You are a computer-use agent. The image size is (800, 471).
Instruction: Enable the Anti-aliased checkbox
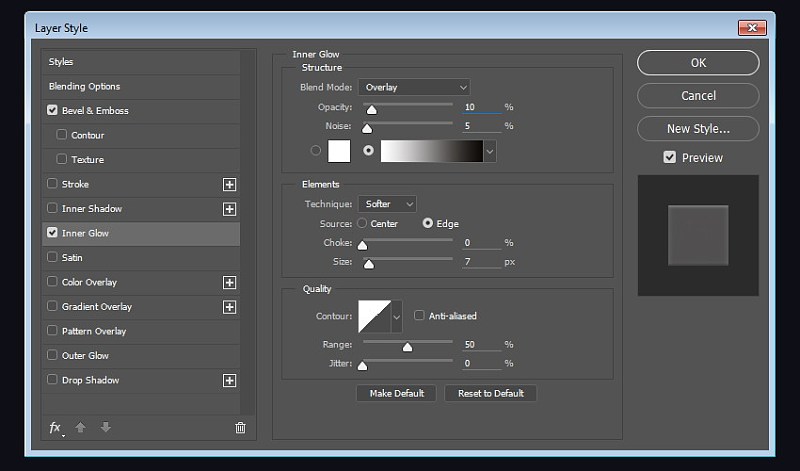419,315
